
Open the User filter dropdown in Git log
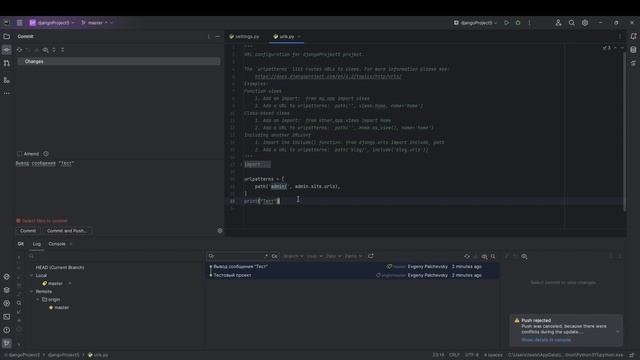tap(314, 256)
